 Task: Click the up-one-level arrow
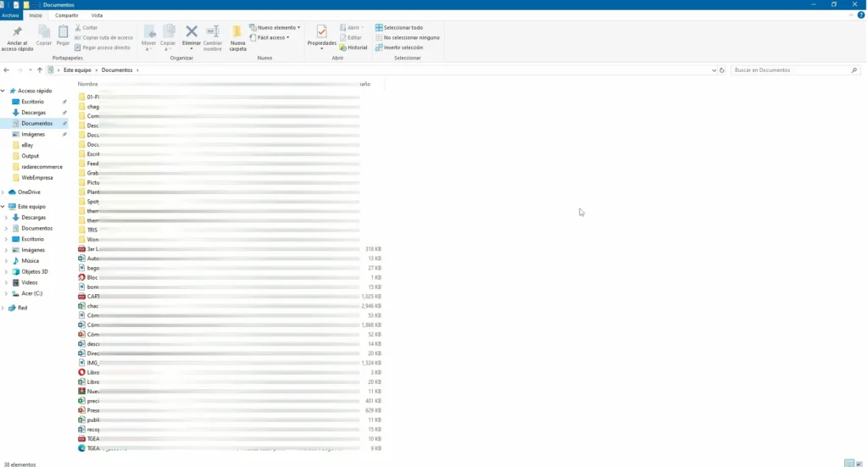[x=39, y=70]
